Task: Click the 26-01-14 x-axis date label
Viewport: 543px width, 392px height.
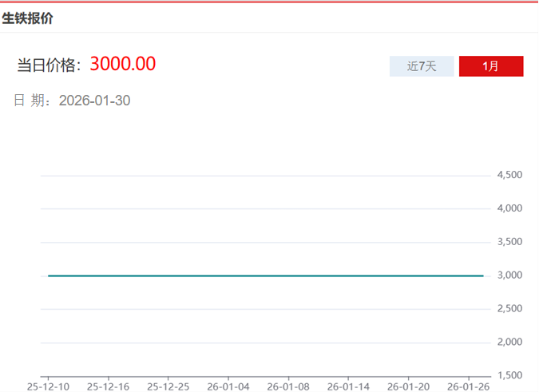Action: (x=348, y=386)
